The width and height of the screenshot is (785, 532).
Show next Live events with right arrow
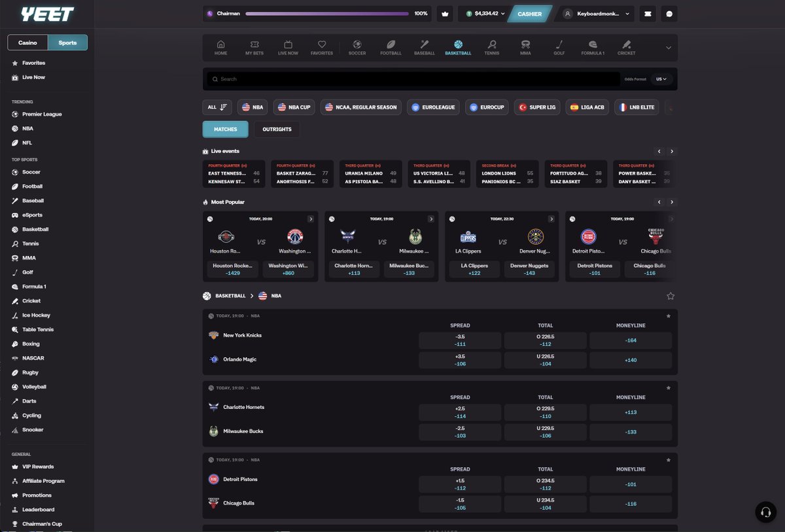point(671,151)
